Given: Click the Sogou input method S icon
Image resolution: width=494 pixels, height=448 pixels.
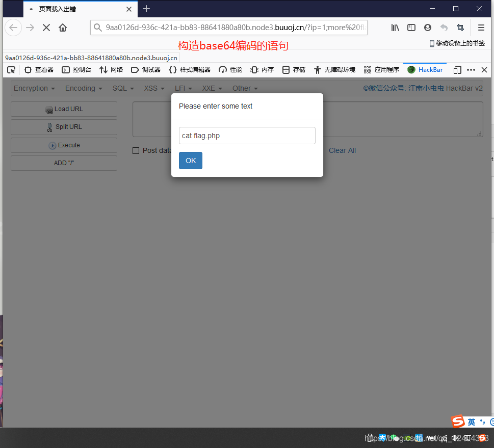Looking at the screenshot, I should coord(458,421).
